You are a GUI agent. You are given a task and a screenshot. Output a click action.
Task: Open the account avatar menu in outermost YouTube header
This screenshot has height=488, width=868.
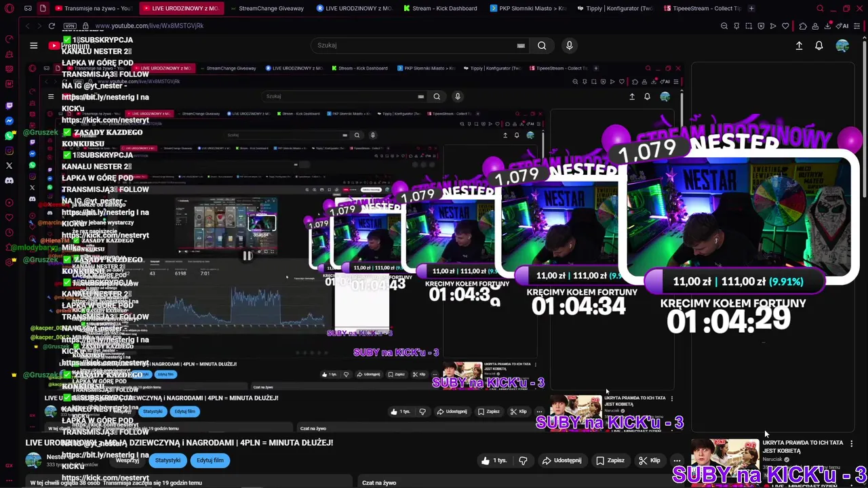tap(842, 45)
